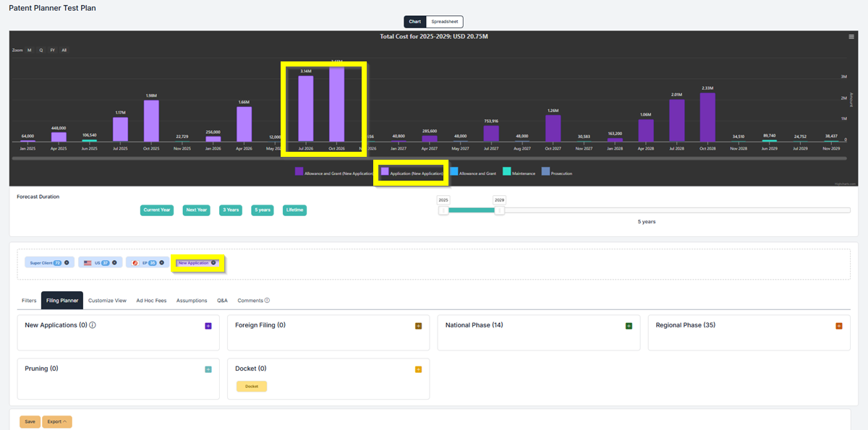Click the Pruning card plus icon
Image resolution: width=868 pixels, height=430 pixels.
208,369
